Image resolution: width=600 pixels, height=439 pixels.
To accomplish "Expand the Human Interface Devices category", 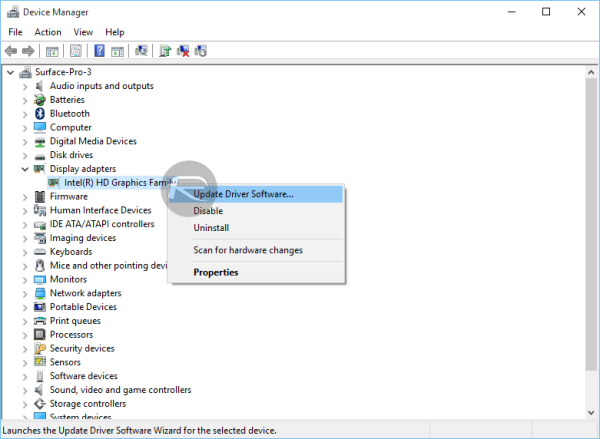I will coord(25,211).
